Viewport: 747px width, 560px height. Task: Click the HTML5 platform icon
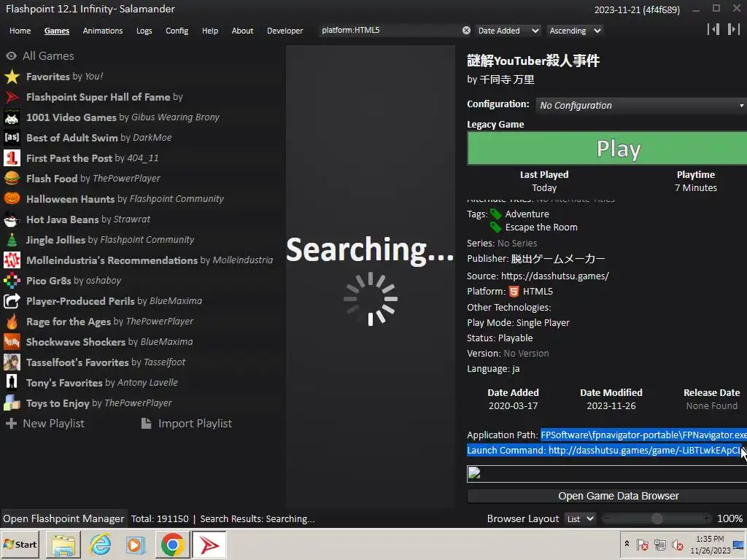click(514, 292)
